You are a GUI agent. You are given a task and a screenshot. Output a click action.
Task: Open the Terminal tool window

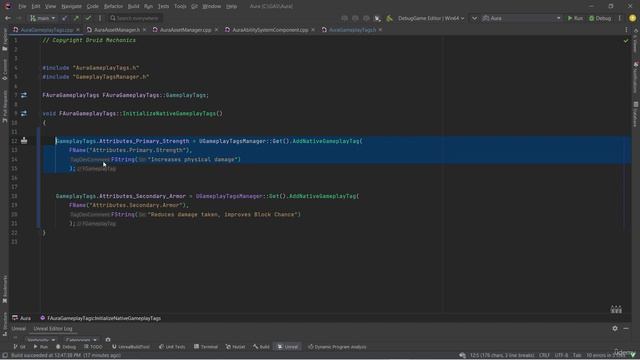pos(206,347)
